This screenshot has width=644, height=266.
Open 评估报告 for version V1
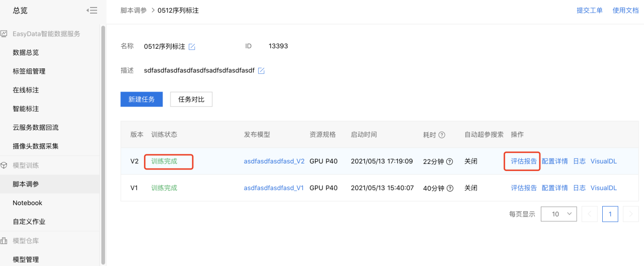[x=524, y=188]
